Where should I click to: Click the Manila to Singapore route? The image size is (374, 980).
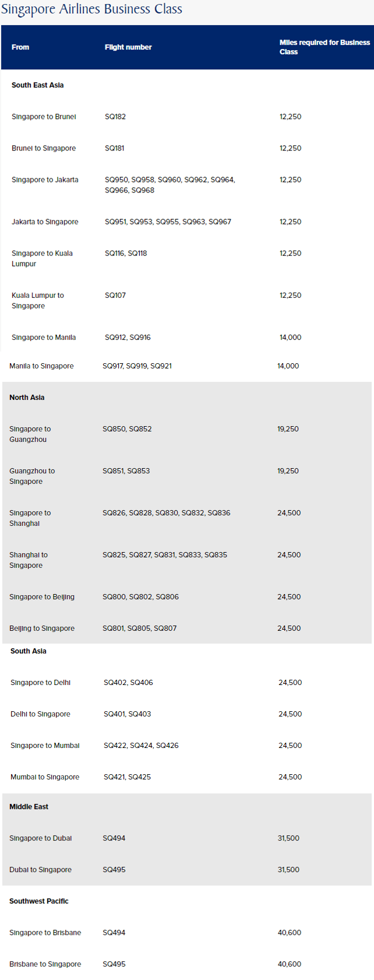point(41,366)
